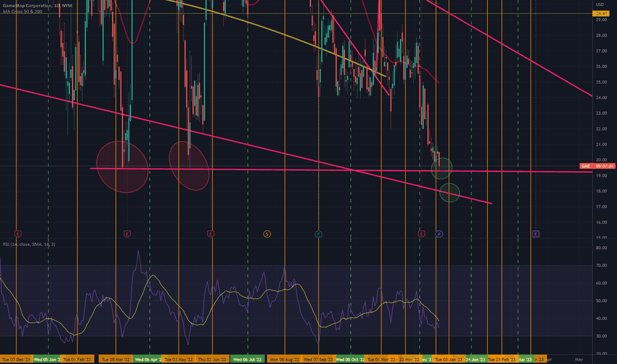
Task: Click the yellow 29.41 price line label
Action: coord(601,13)
